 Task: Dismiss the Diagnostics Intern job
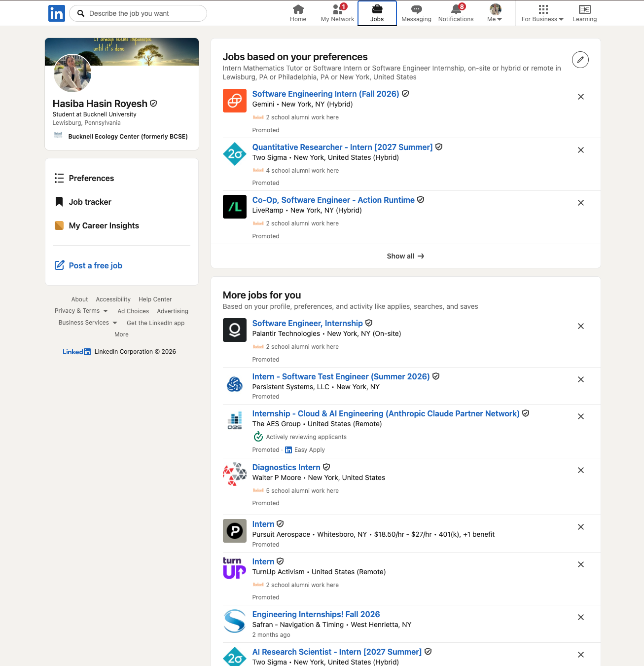(x=581, y=470)
